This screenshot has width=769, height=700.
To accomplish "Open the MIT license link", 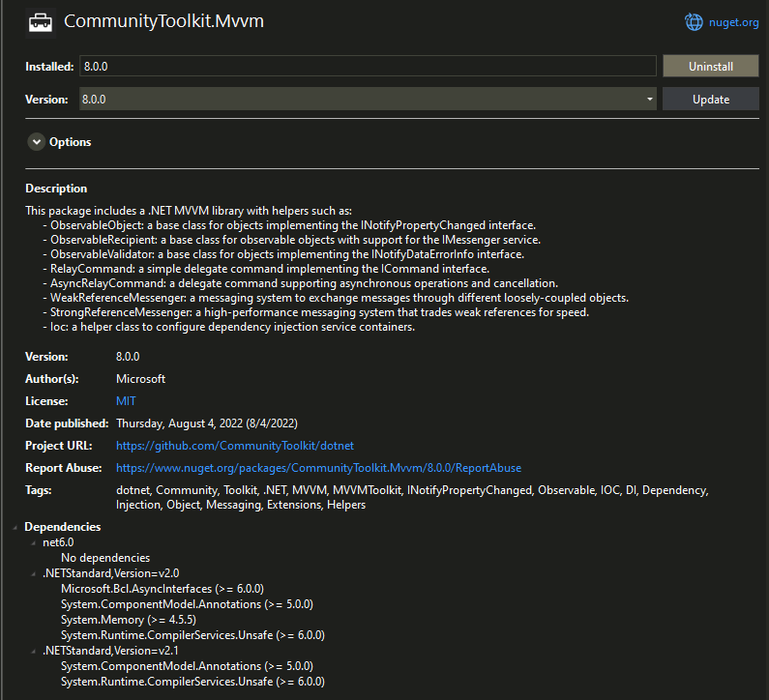I will (x=126, y=401).
